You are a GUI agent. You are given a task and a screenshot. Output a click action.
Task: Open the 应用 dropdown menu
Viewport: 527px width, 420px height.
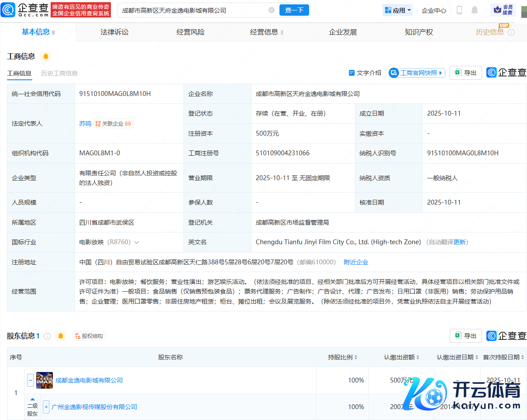397,10
